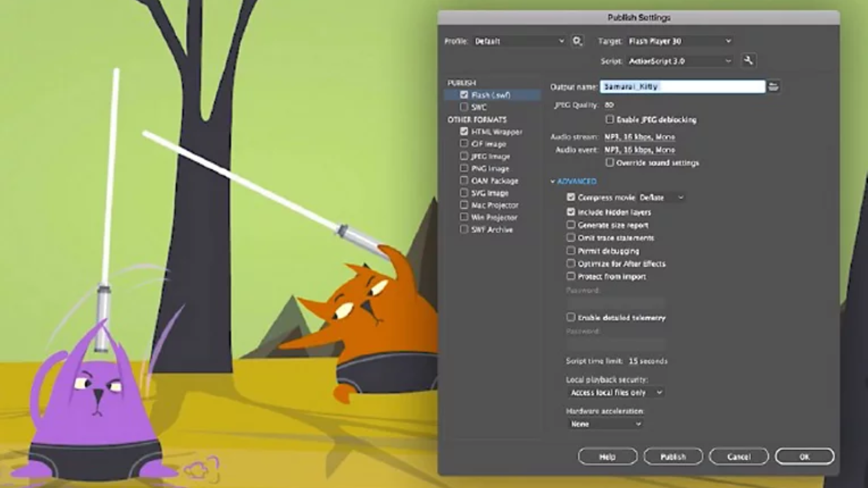The width and height of the screenshot is (868, 488).
Task: Open output folder browse icon
Action: 773,86
